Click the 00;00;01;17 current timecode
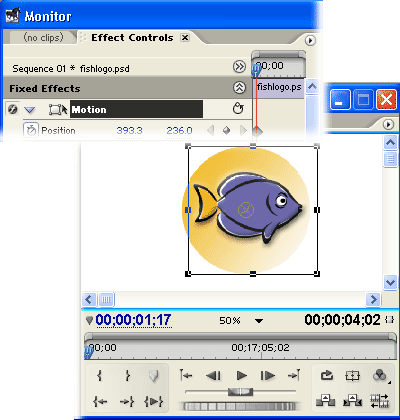400x420 pixels. 133,320
